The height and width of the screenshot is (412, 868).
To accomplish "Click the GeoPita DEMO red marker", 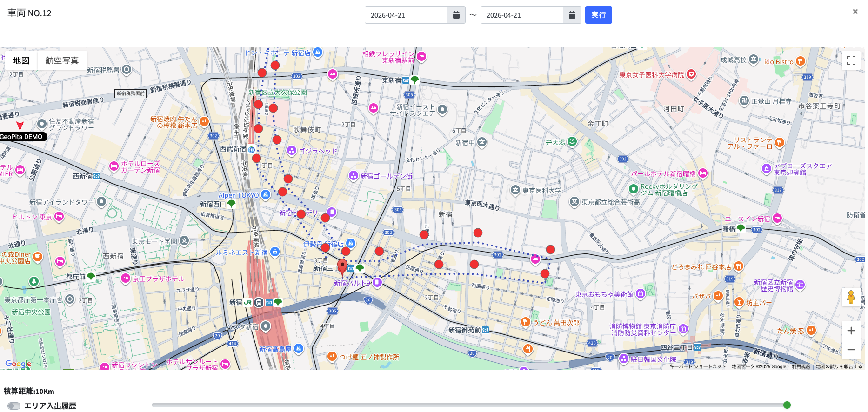I will click(x=20, y=126).
